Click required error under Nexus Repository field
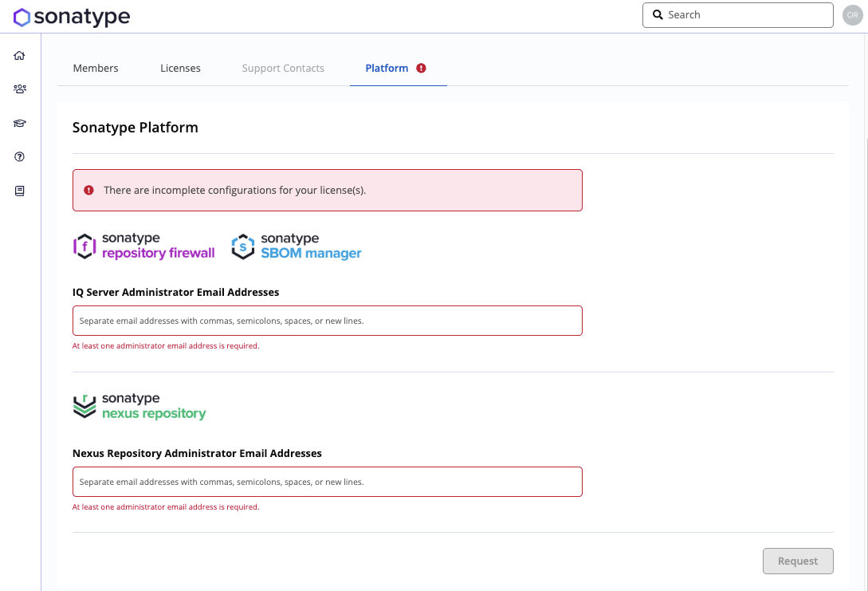This screenshot has width=868, height=591. pos(166,506)
